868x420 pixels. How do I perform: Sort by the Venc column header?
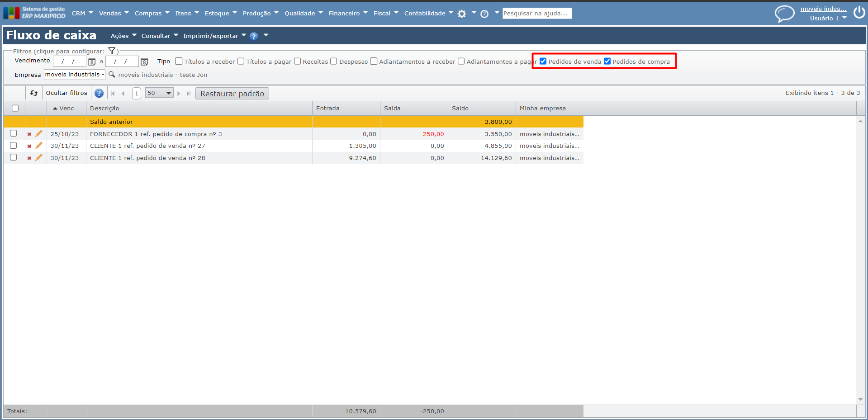(x=66, y=109)
